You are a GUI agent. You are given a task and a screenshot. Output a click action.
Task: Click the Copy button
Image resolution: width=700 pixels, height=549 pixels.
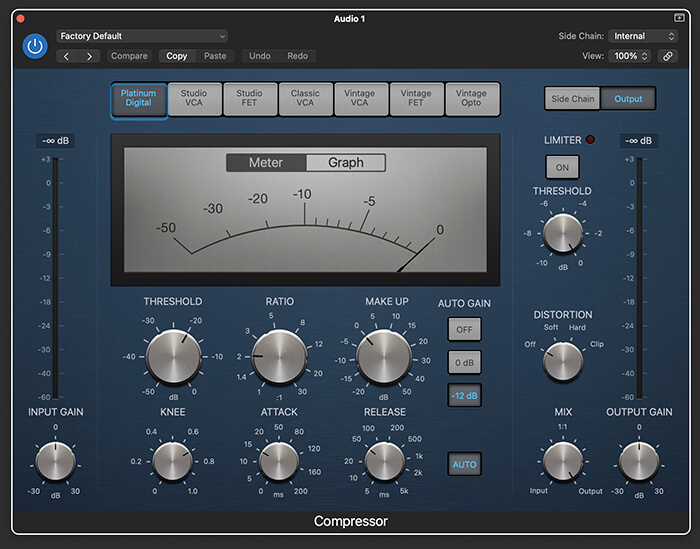click(177, 56)
